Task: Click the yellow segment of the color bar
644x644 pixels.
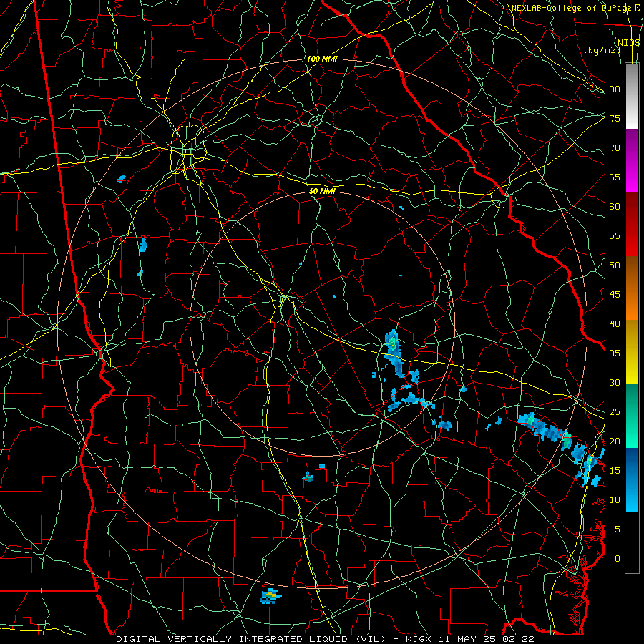Action: coord(632,352)
